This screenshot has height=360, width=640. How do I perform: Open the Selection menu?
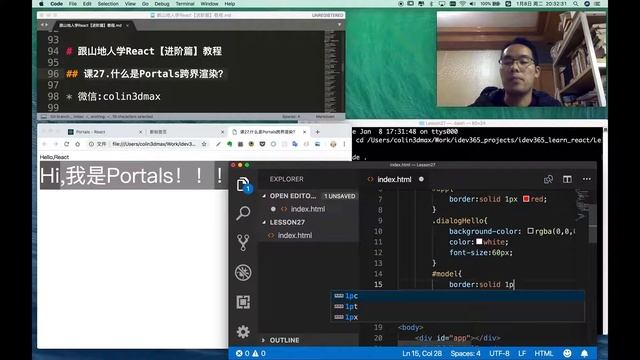108,4
